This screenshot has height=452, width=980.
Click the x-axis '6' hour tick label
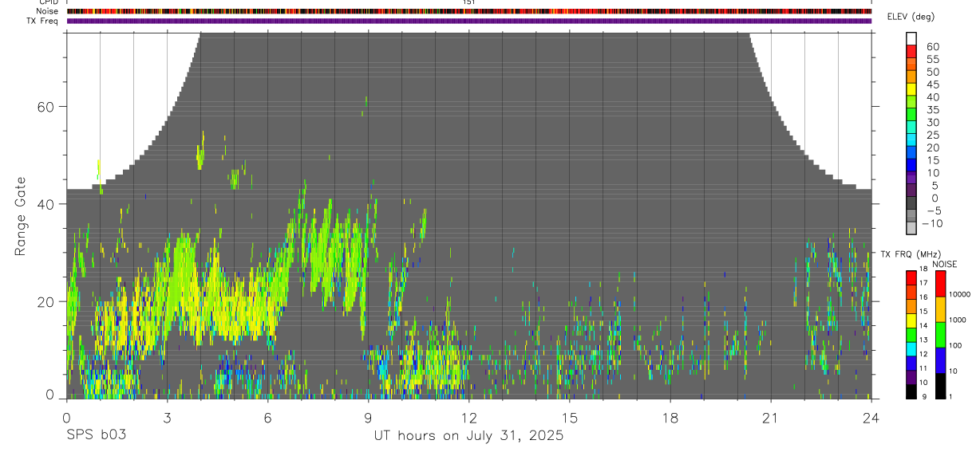coord(267,417)
